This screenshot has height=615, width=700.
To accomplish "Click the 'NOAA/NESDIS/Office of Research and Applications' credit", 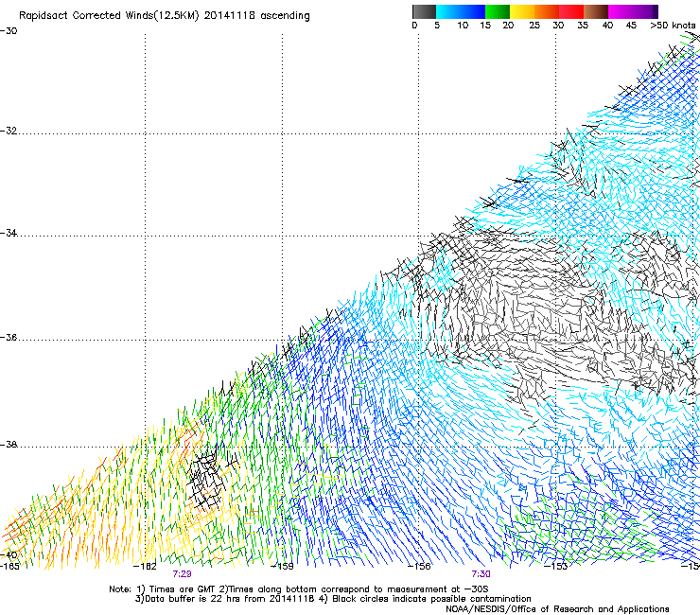I will click(x=557, y=609).
